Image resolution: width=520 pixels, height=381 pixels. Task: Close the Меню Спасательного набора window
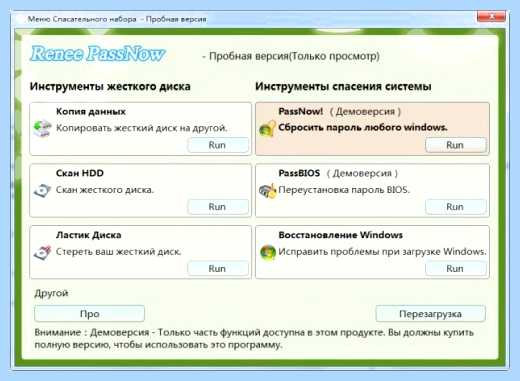coord(491,16)
